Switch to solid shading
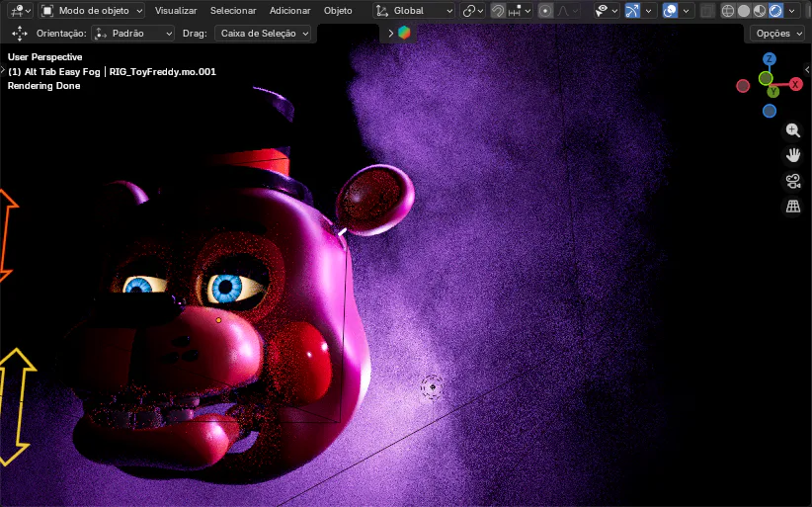 coord(744,10)
